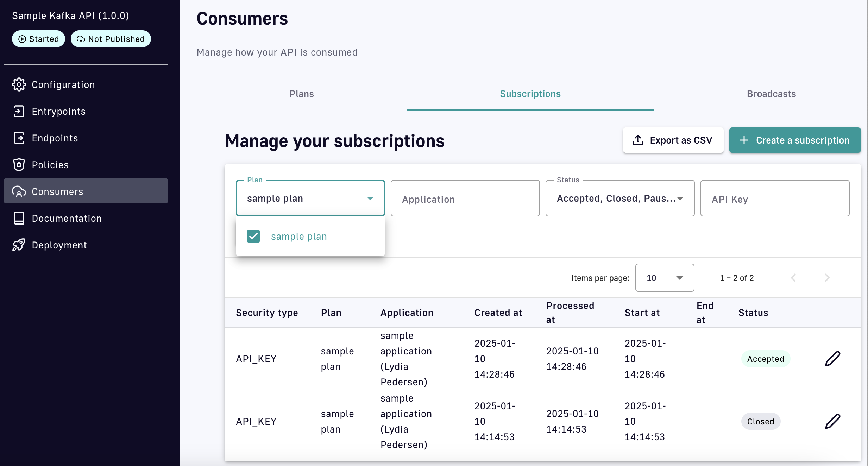Click the Documentation book icon
This screenshot has height=466, width=868.
point(19,218)
